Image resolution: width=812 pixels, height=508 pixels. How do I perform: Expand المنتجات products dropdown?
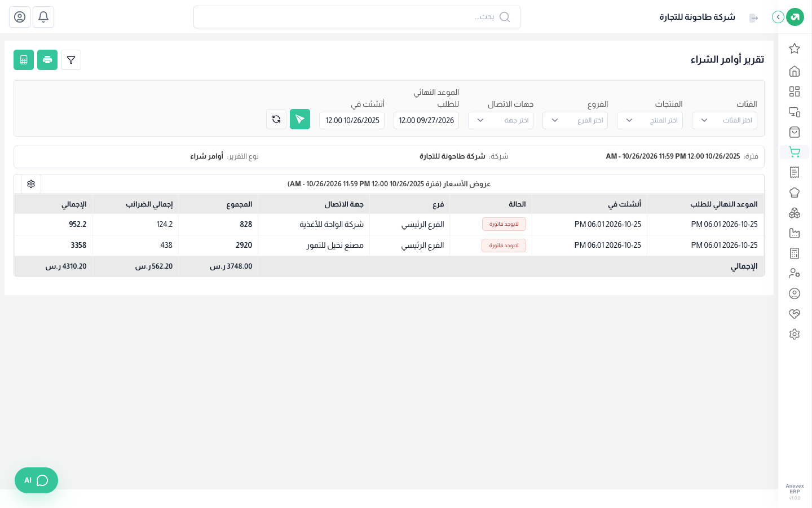point(650,120)
